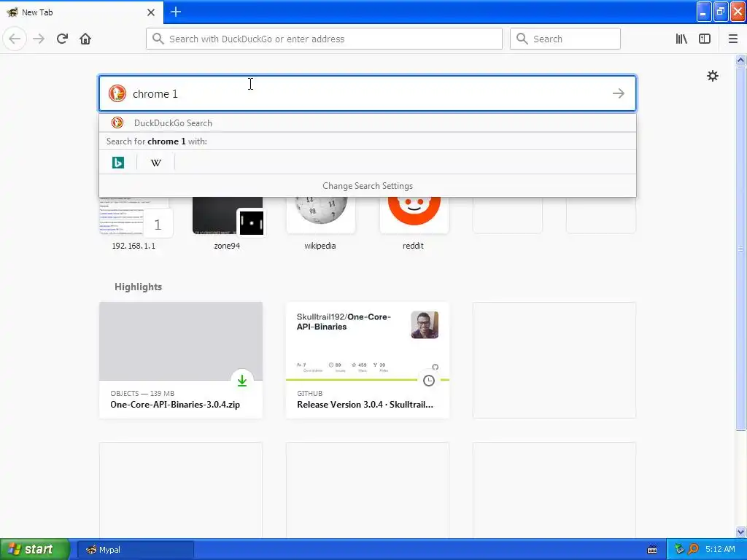The width and height of the screenshot is (747, 560).
Task: Click the green download icon on zip card
Action: pyautogui.click(x=242, y=381)
